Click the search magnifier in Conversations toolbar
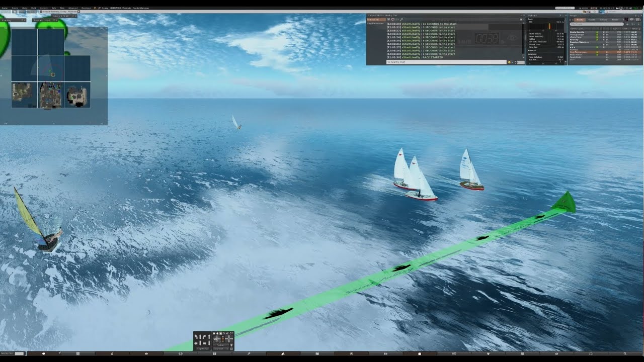 [401, 20]
